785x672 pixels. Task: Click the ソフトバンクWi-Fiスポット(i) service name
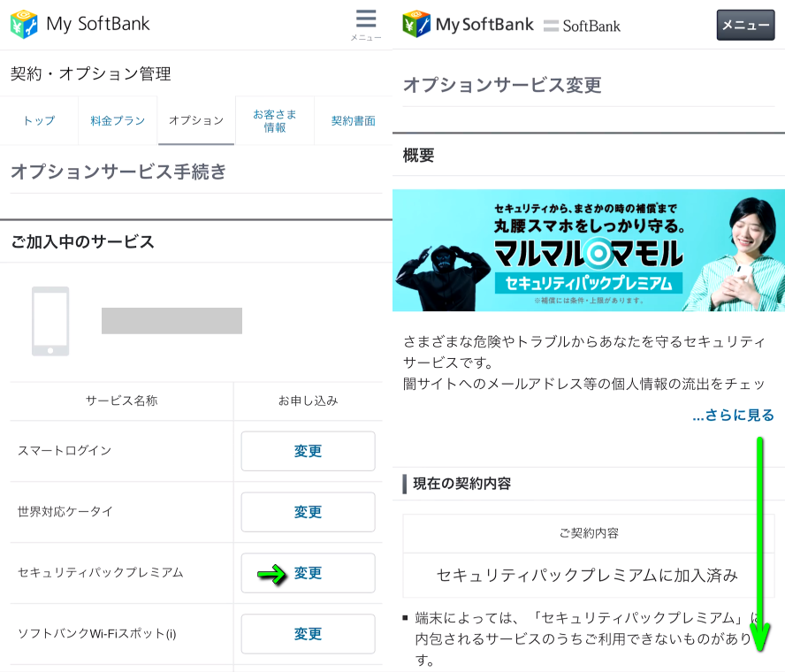(97, 634)
